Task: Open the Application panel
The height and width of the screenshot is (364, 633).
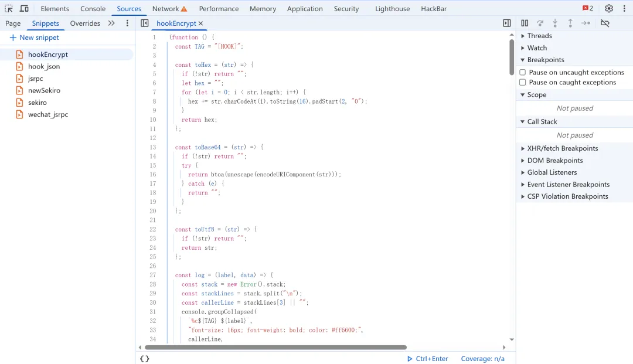Action: [x=305, y=8]
